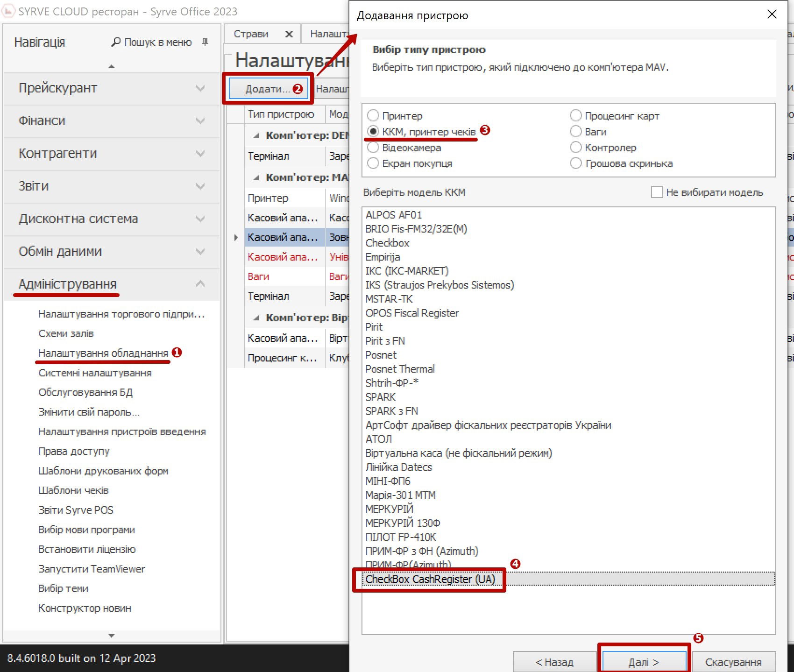Close the Страви tab with X
794x672 pixels.
click(289, 34)
